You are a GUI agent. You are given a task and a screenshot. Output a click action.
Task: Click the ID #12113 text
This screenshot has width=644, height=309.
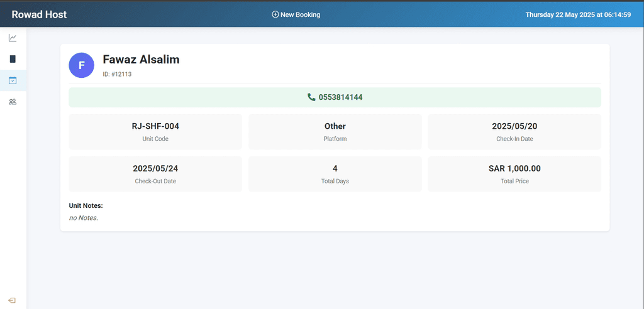coord(117,74)
